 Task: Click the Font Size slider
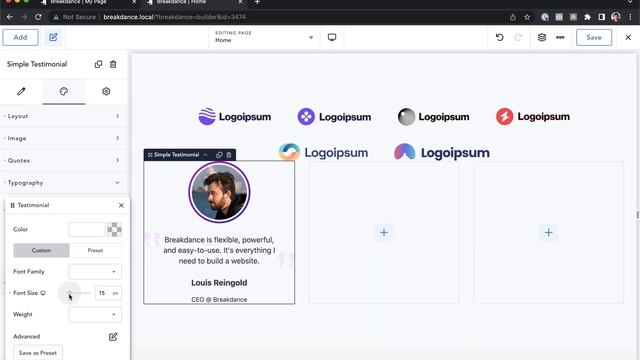81,293
